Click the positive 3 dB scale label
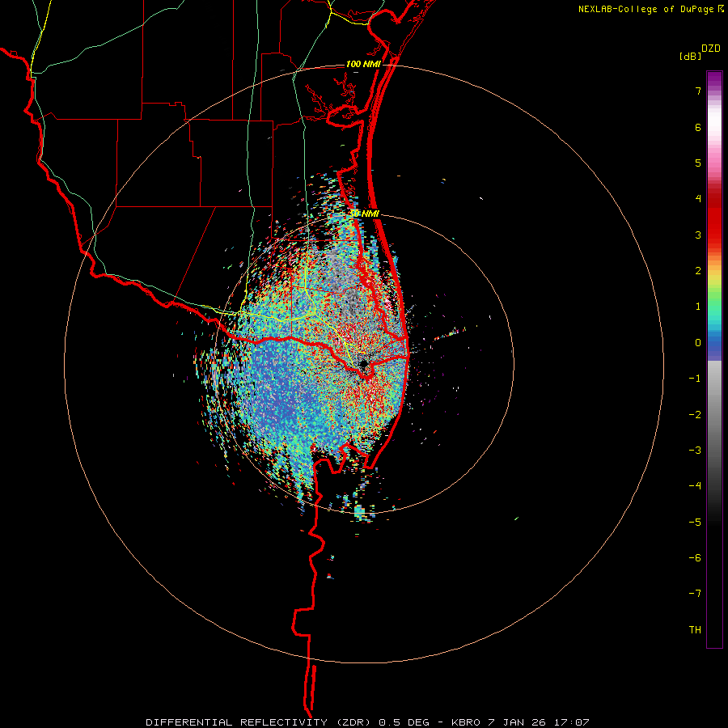728x728 pixels. pos(698,235)
